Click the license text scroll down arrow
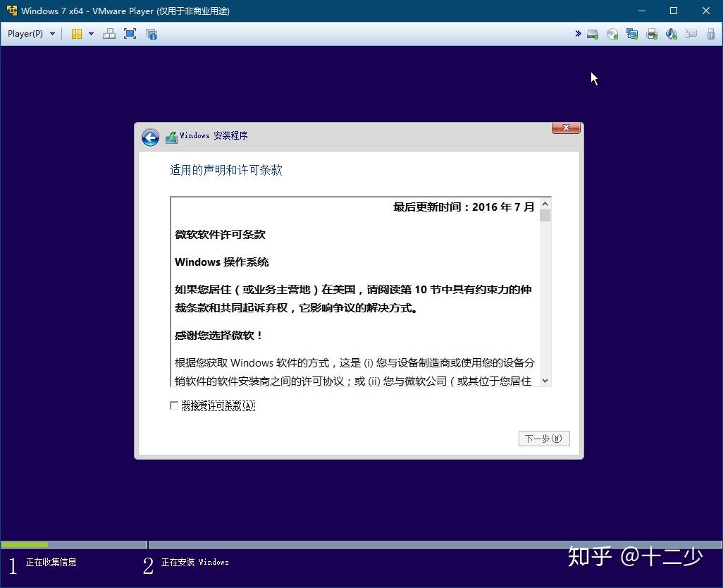The height and width of the screenshot is (588, 723). coord(545,381)
